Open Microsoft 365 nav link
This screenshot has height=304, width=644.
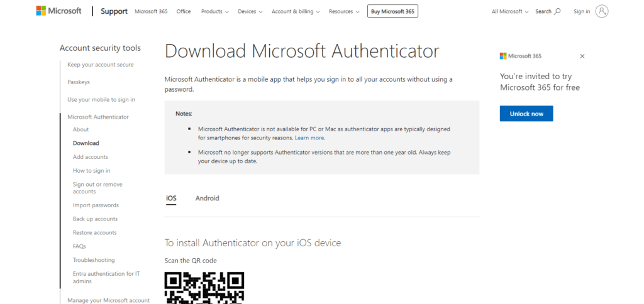[x=151, y=11]
